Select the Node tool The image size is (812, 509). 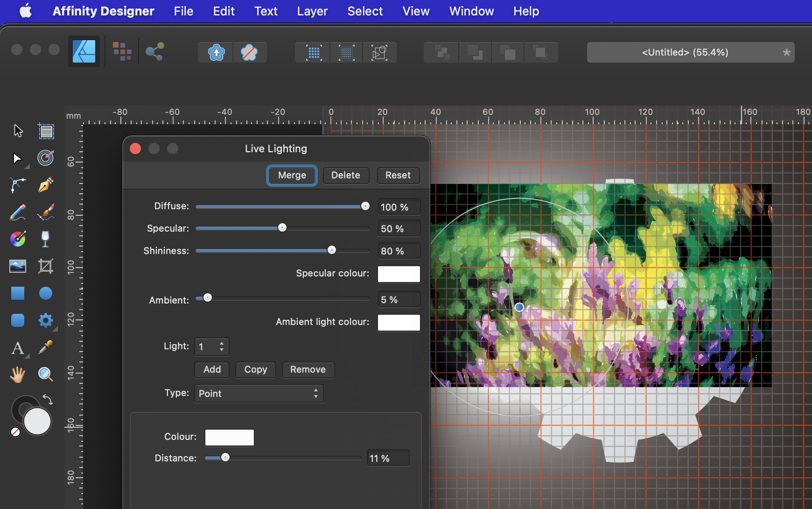[17, 159]
